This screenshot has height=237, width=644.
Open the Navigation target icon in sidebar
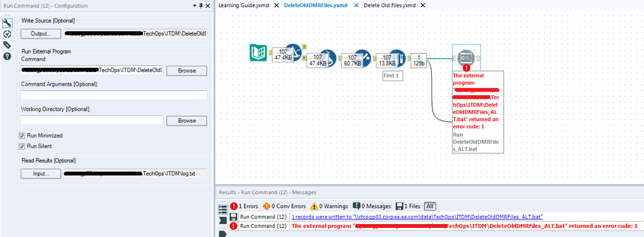tap(7, 34)
